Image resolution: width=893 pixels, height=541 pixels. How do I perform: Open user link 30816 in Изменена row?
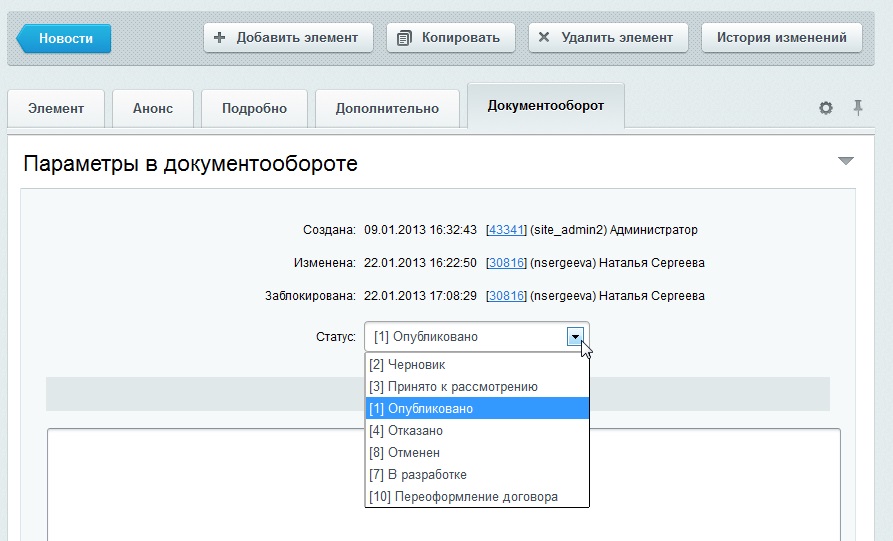pyautogui.click(x=506, y=263)
